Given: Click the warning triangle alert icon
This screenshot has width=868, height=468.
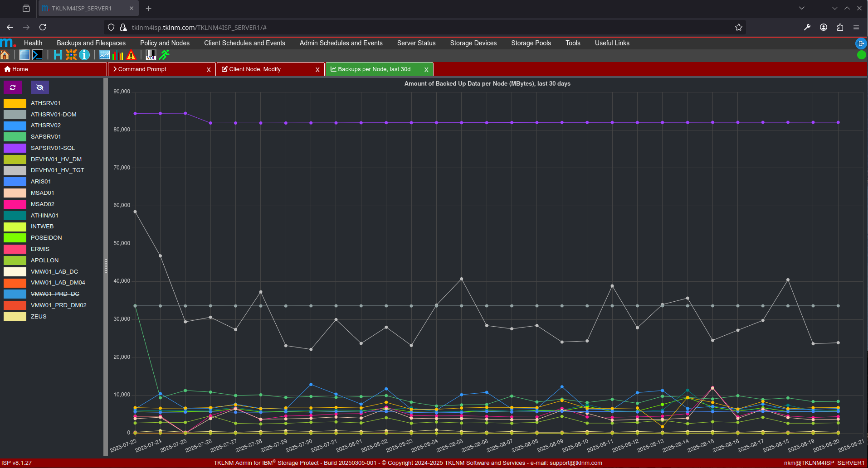Looking at the screenshot, I should coord(132,55).
